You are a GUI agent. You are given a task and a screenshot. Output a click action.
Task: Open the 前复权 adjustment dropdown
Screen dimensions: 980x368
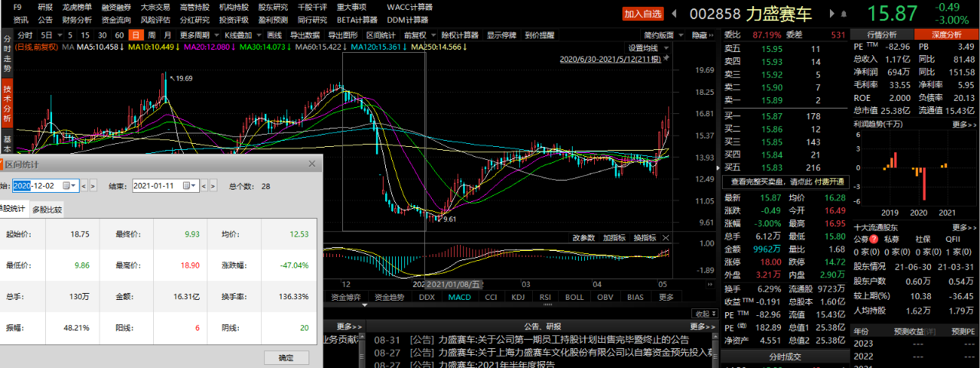(x=418, y=35)
